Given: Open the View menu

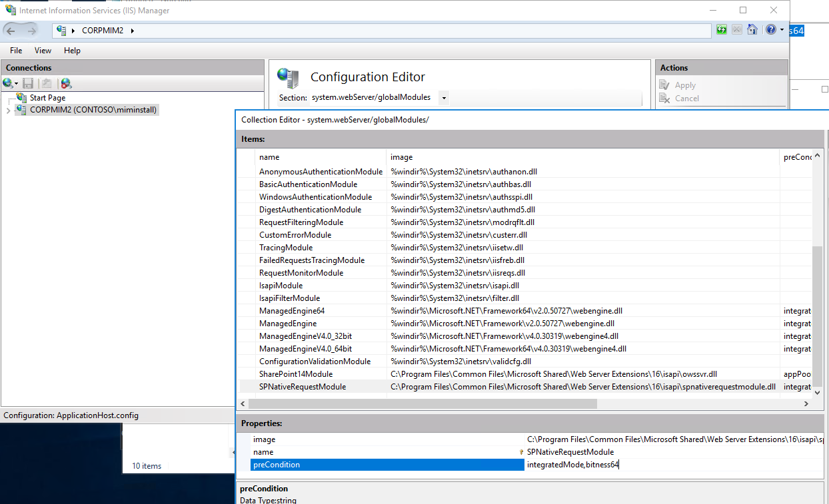Looking at the screenshot, I should (x=43, y=51).
